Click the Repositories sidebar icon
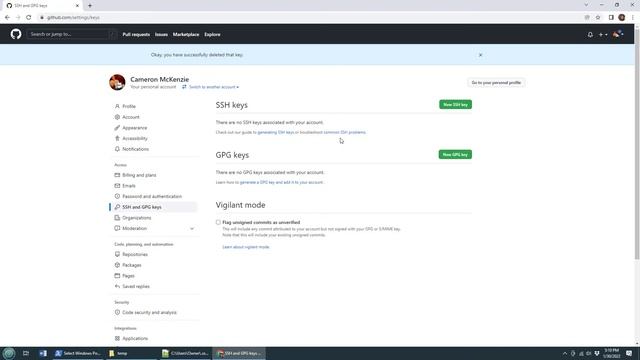This screenshot has width=640, height=360. (x=117, y=254)
